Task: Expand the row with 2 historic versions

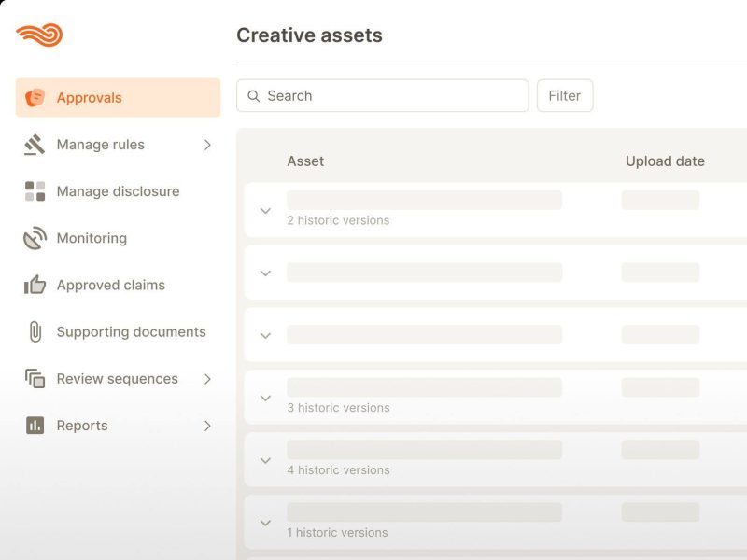Action: pyautogui.click(x=265, y=211)
